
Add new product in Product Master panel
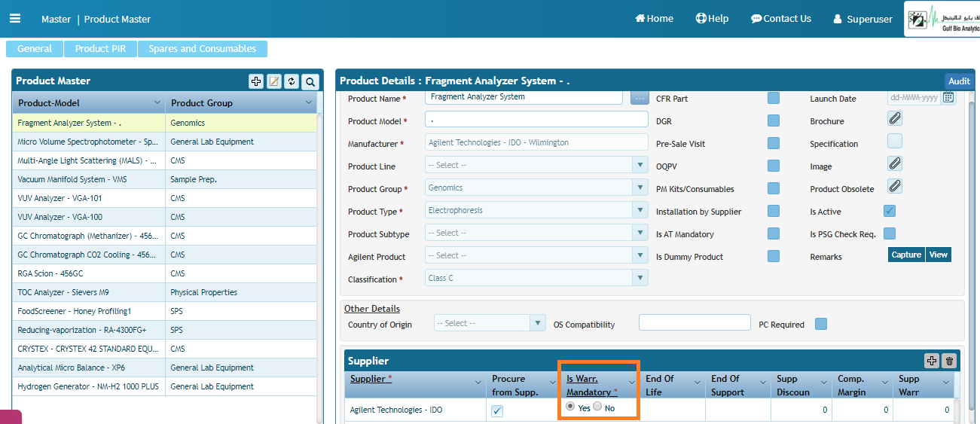click(256, 81)
